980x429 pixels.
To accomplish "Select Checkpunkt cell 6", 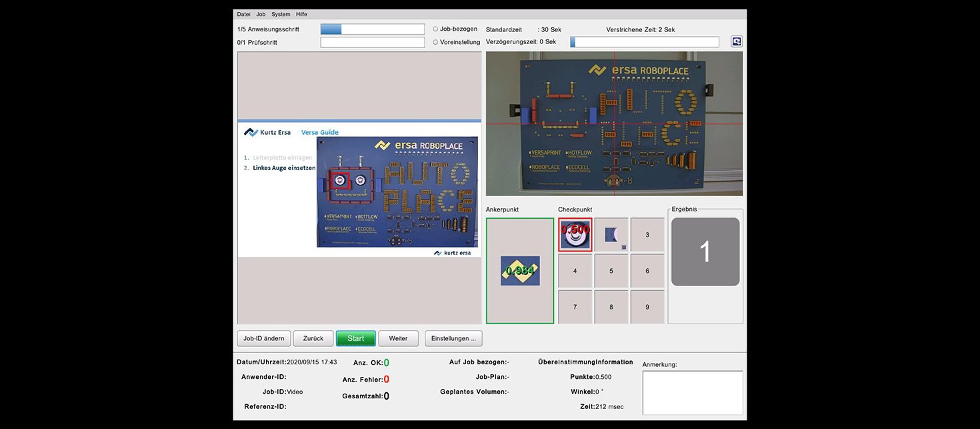I will (647, 271).
